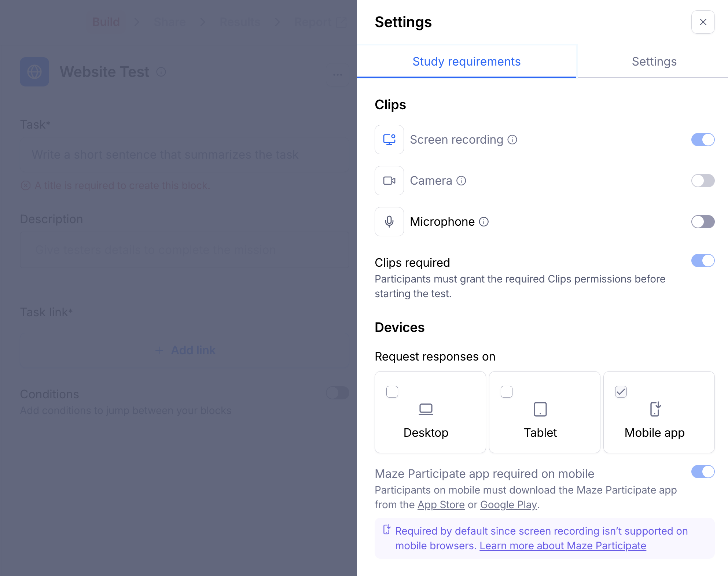
Task: Open the App Store link
Action: [x=441, y=505]
